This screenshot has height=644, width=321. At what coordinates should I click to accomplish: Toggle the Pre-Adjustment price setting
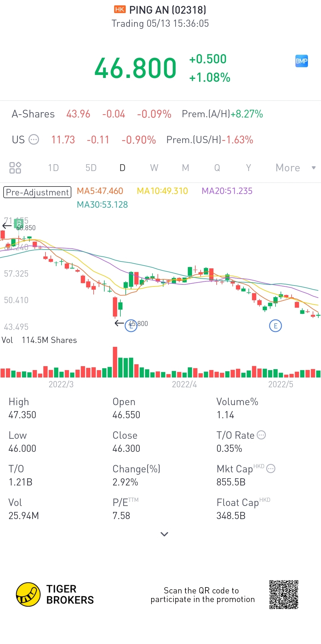click(37, 192)
